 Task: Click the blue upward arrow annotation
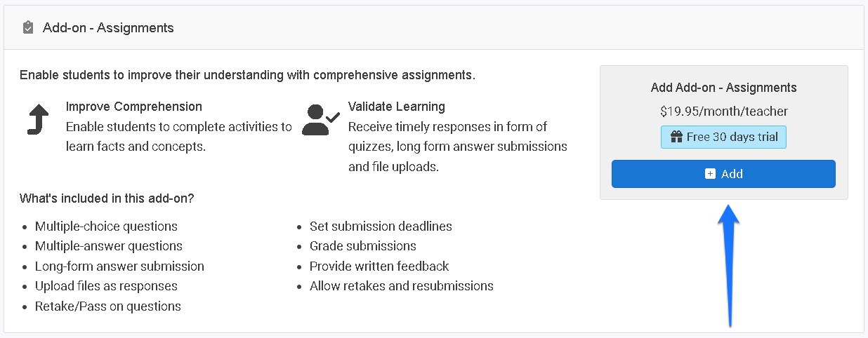click(729, 265)
